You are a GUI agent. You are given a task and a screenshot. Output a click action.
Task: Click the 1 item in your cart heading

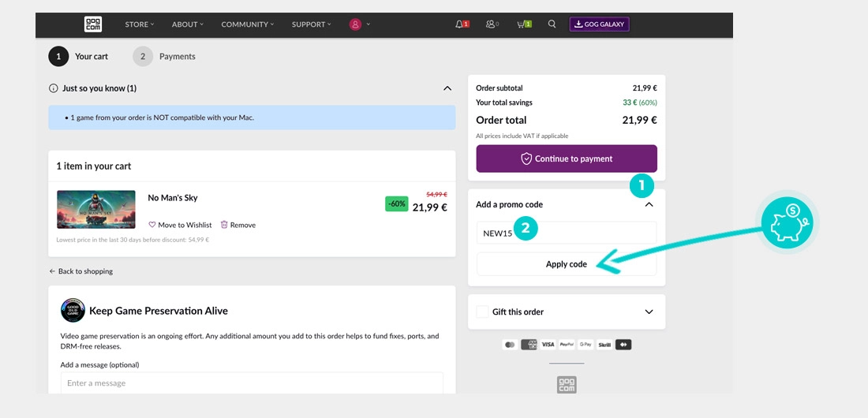click(94, 166)
